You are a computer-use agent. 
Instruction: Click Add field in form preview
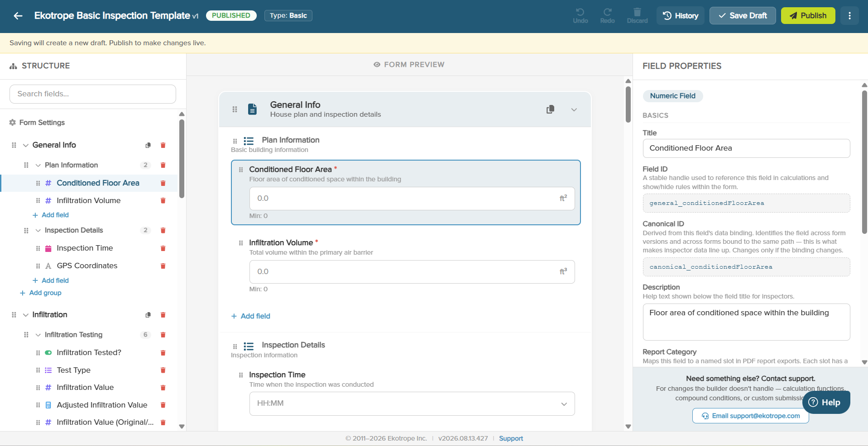click(251, 316)
